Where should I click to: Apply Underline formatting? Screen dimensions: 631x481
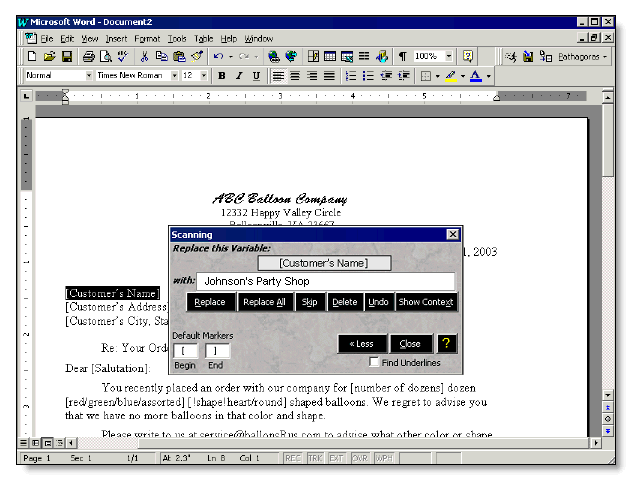click(x=256, y=76)
